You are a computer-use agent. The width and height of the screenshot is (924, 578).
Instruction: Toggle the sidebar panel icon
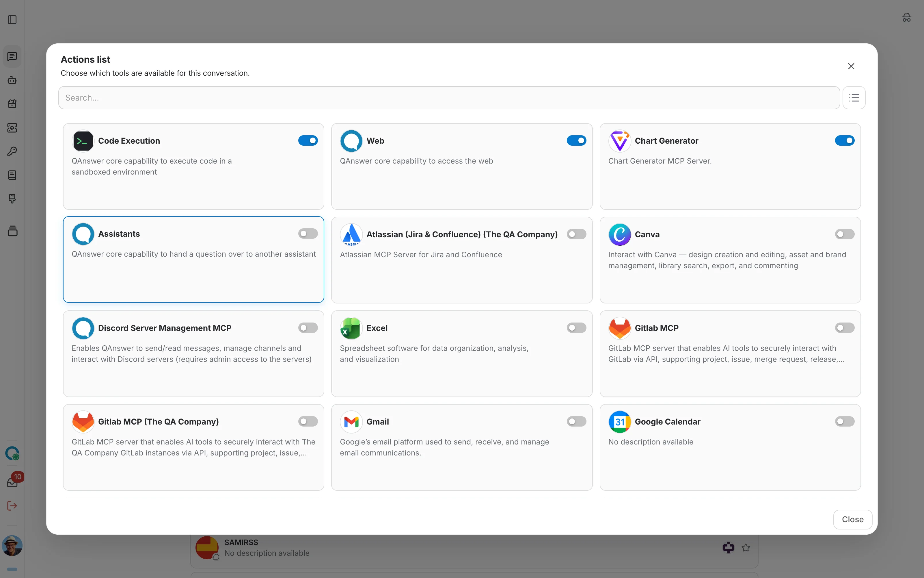click(x=12, y=19)
